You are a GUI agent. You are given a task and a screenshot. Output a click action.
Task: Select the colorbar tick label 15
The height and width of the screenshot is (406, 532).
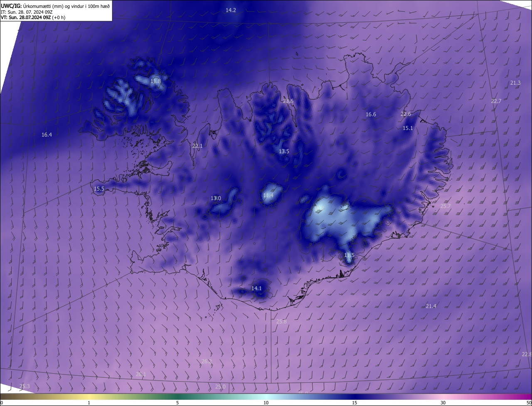(355, 403)
